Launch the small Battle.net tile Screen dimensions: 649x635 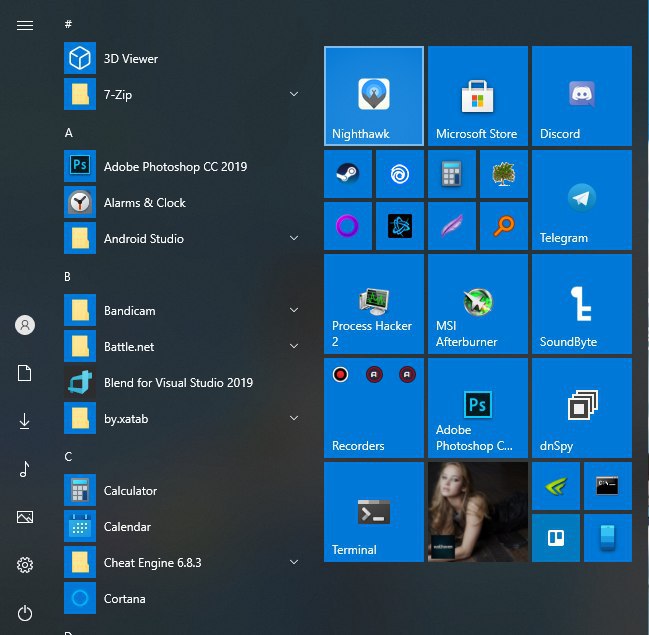pyautogui.click(x=400, y=226)
